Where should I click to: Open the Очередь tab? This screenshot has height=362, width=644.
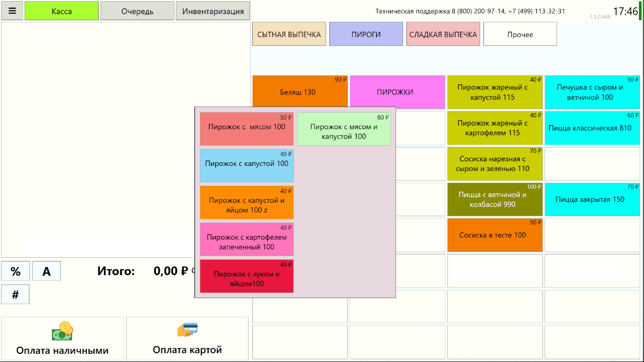point(137,11)
